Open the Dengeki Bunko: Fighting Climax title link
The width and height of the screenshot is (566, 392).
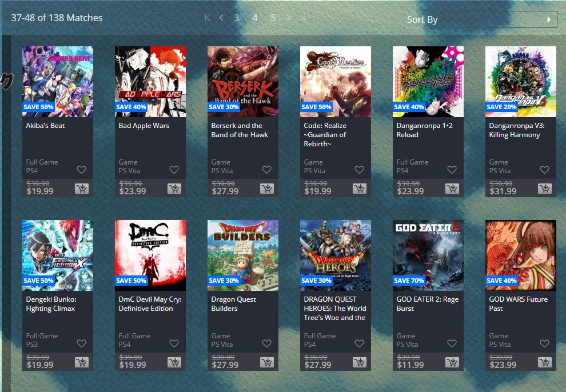[50, 304]
